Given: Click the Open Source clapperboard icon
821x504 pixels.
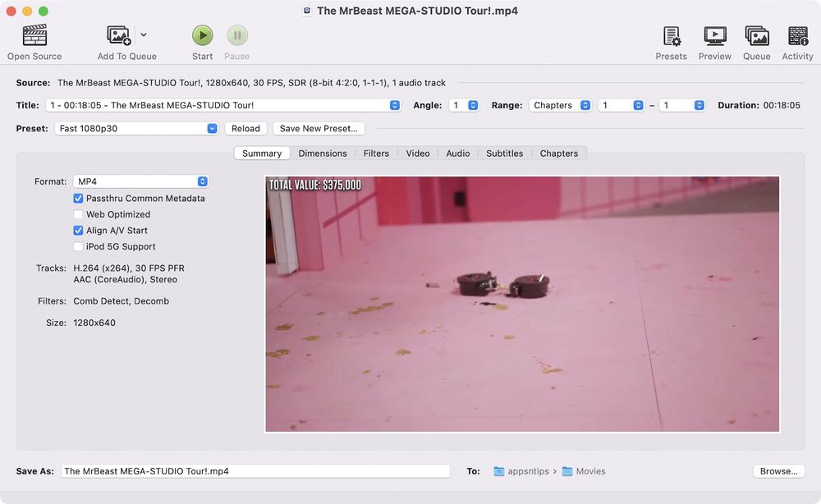Looking at the screenshot, I should click(34, 35).
